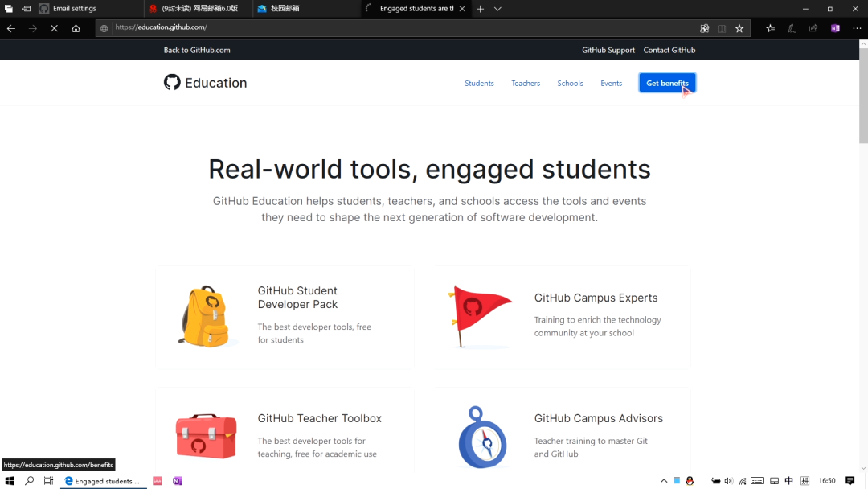Screen dimensions: 868x489
Task: Open GitHub Campus Experts title
Action: point(596,298)
